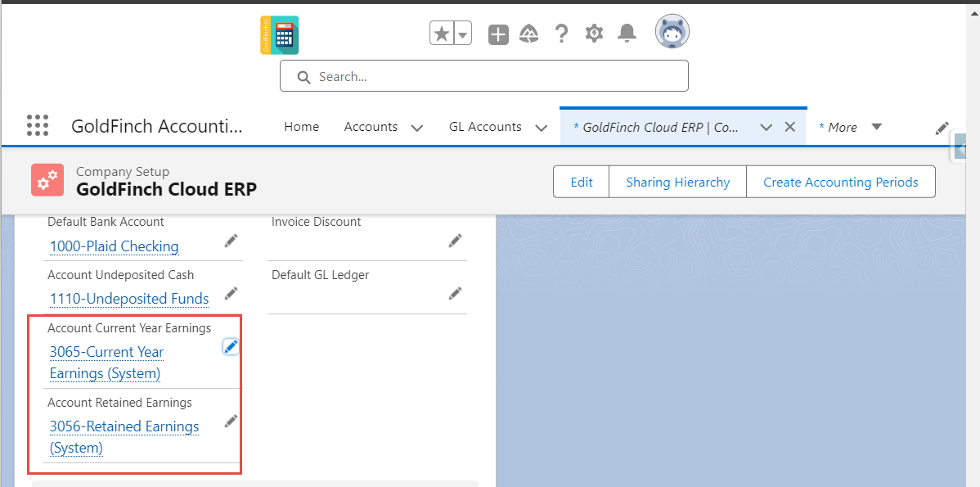Open the notifications bell
The width and height of the screenshot is (980, 487).
coord(627,34)
